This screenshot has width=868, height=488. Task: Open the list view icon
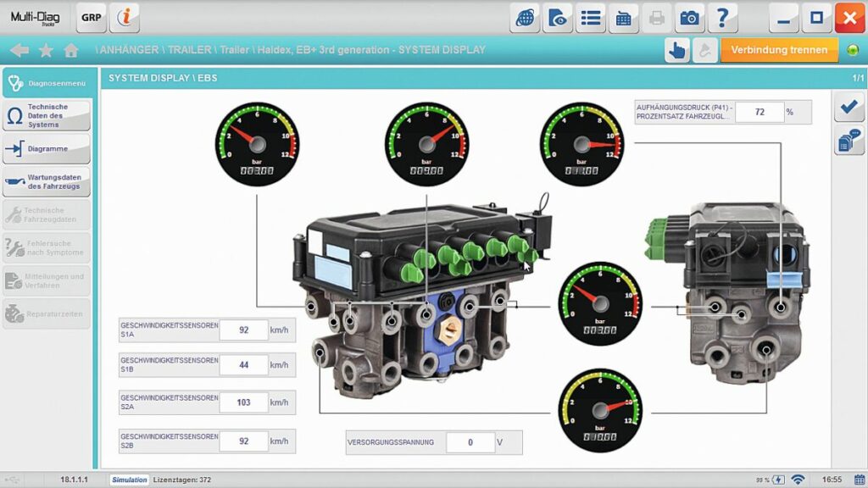[x=591, y=18]
